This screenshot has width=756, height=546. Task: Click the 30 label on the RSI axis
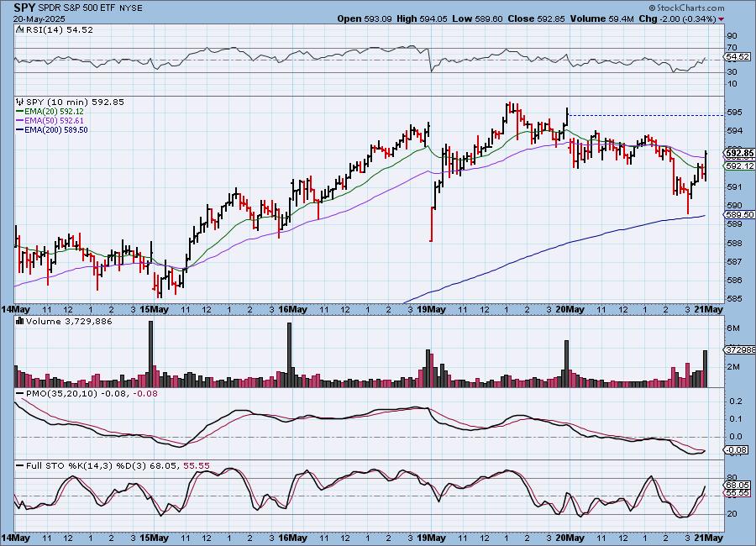732,72
